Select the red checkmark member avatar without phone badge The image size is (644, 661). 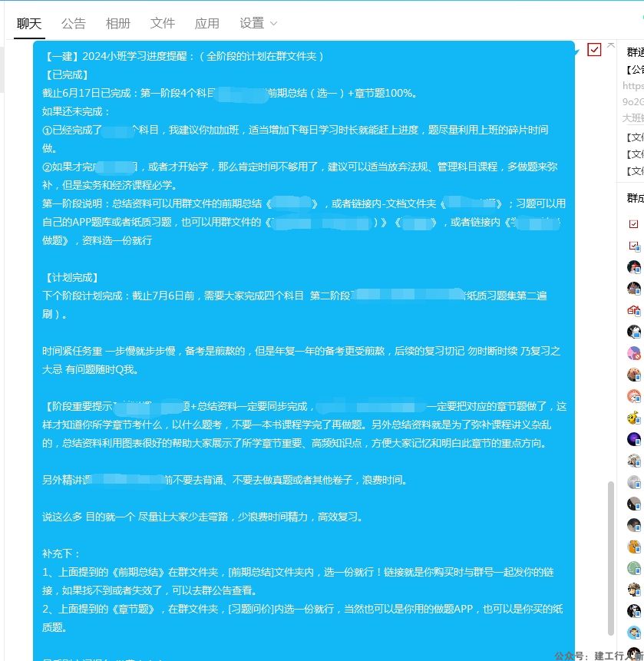633,224
